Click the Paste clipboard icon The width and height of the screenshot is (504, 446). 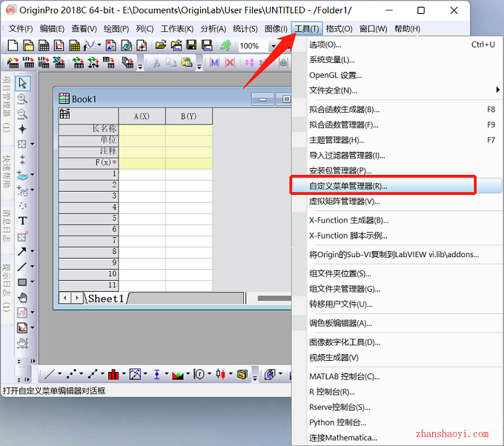187,62
